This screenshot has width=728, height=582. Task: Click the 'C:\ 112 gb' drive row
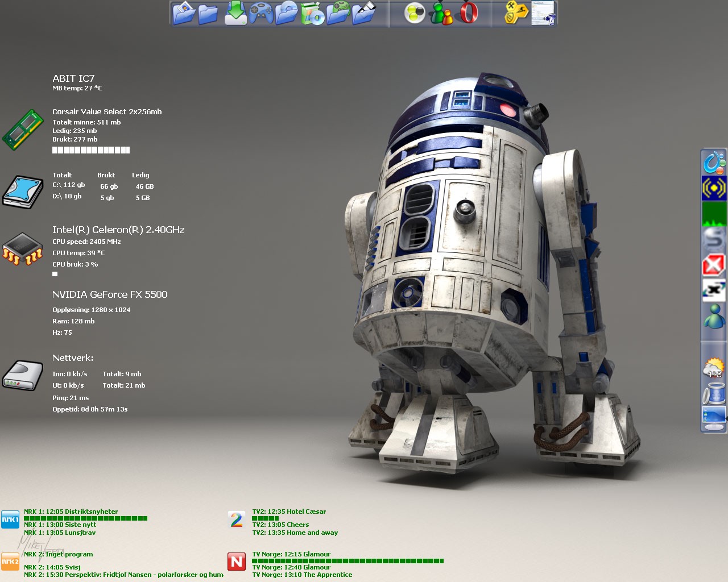click(x=103, y=186)
